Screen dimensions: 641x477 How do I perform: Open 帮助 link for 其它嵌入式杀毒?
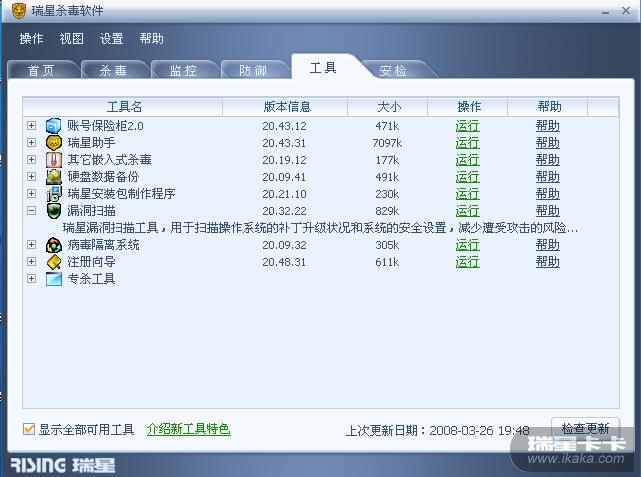pos(547,160)
